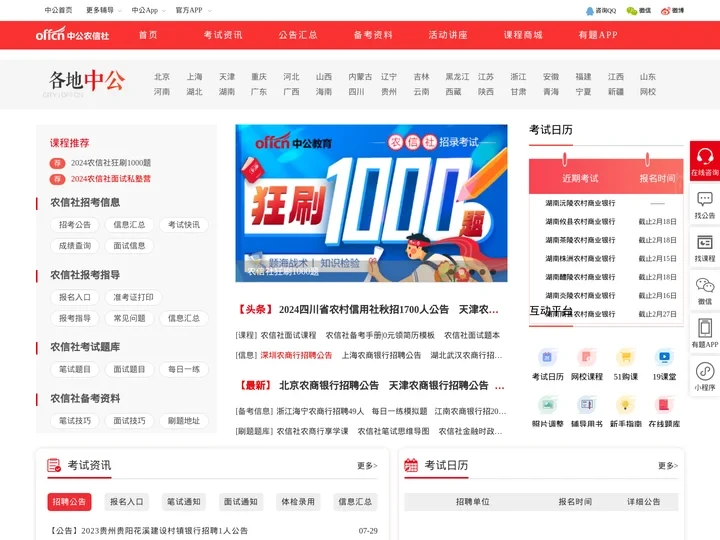Click 更多> in bottom 考试日历 panel
This screenshot has height=540, width=720.
coord(668,466)
